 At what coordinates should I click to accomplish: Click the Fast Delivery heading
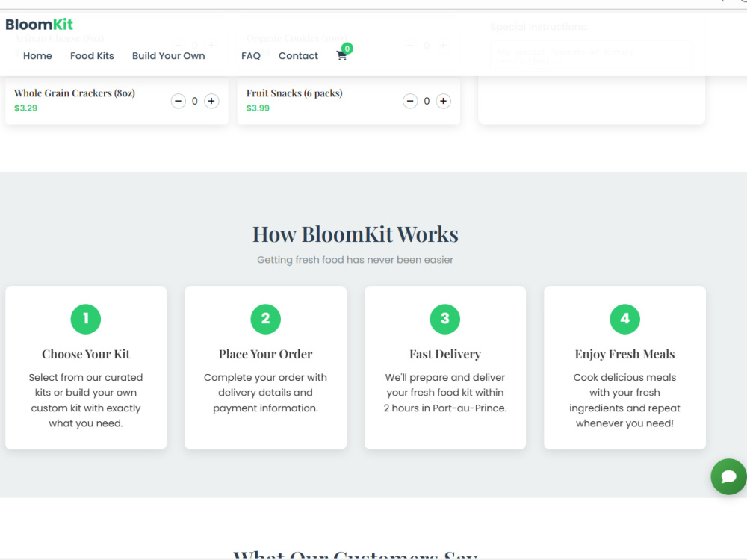point(445,354)
